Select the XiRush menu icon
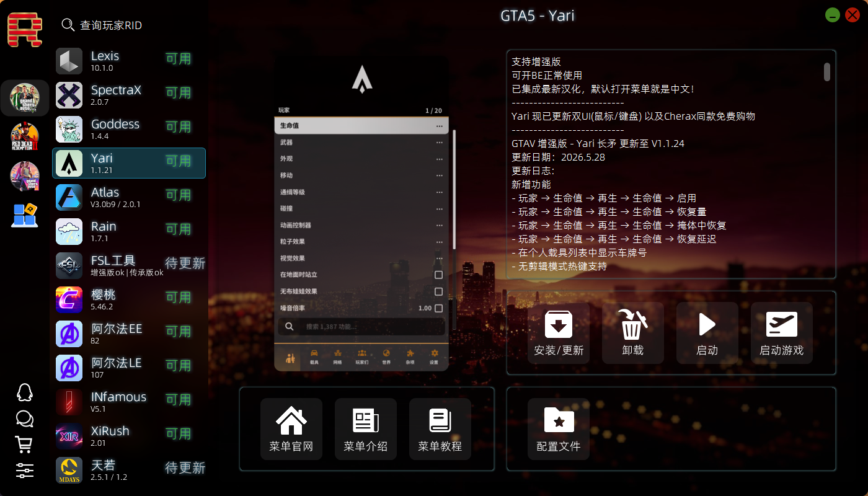The height and width of the screenshot is (496, 868). 69,436
